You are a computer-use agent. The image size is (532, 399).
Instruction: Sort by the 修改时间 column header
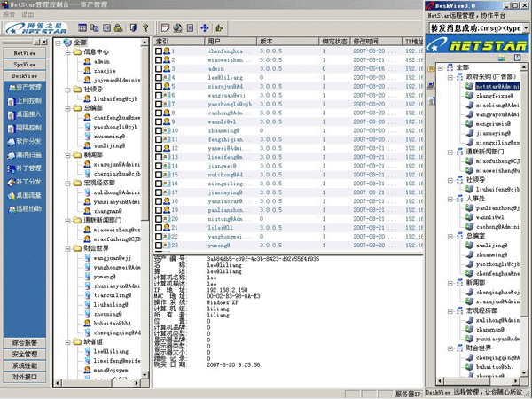(376, 42)
